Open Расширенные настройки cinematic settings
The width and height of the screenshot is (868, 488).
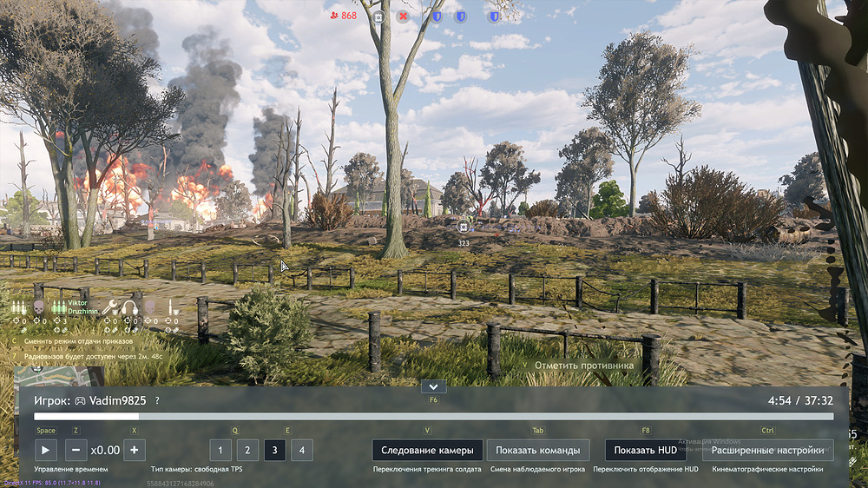[767, 450]
